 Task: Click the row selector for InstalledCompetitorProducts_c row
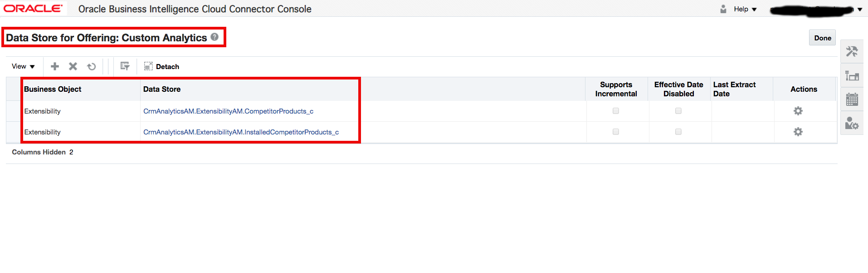click(x=13, y=132)
